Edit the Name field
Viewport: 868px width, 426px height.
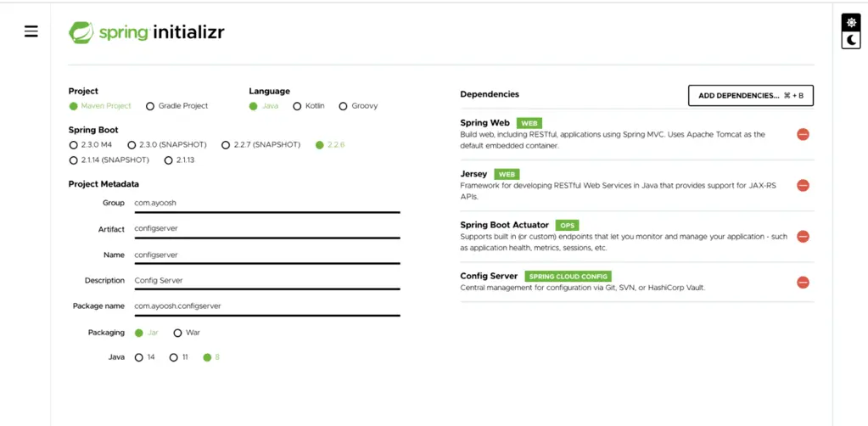coord(266,255)
